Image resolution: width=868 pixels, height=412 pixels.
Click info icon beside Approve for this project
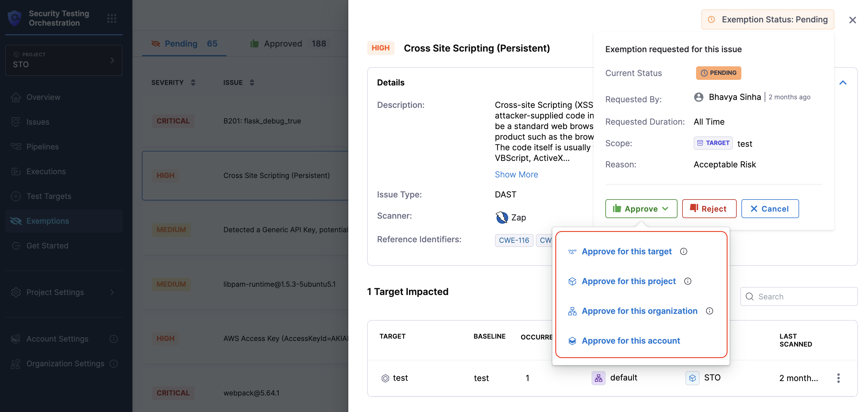tap(688, 281)
